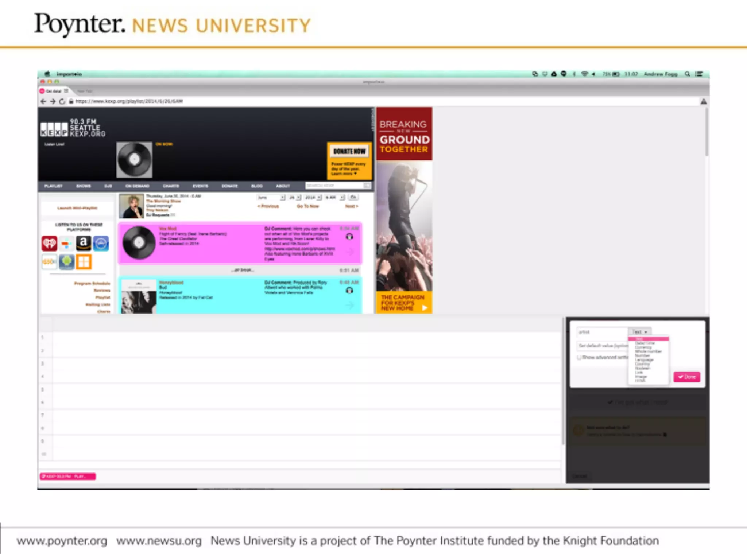This screenshot has width=747, height=560.
Task: Open macOS Spotlight search icon
Action: (687, 74)
